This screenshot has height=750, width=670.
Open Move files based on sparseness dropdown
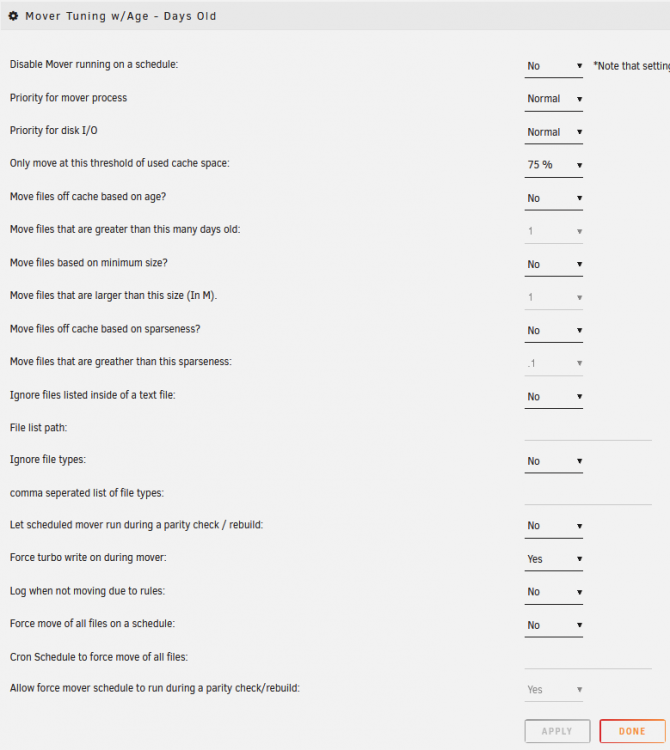click(x=553, y=331)
